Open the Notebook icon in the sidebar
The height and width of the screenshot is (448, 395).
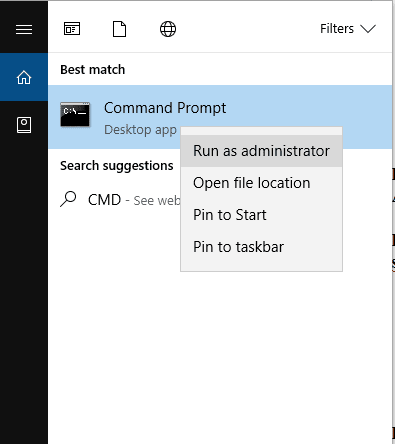pyautogui.click(x=24, y=125)
